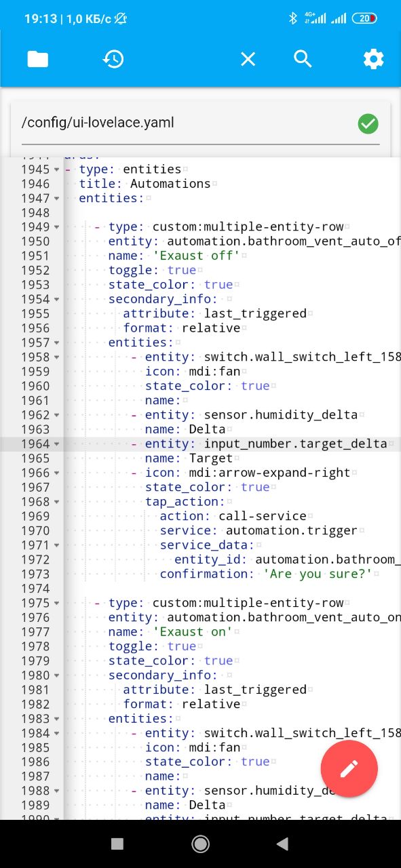
Task: Click the 'Exaust on' name value
Action: tap(193, 632)
